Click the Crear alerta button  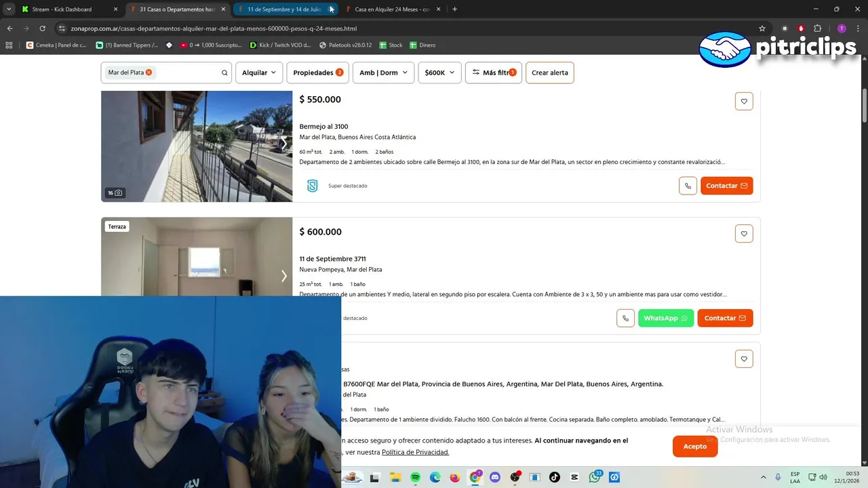click(x=549, y=73)
